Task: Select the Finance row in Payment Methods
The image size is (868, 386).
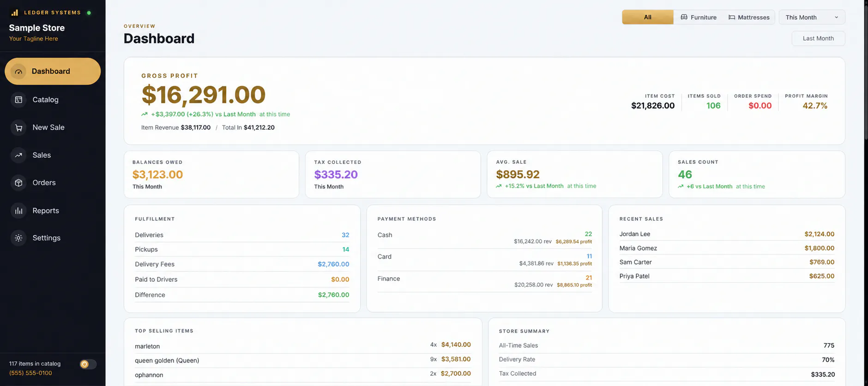Action: click(484, 281)
